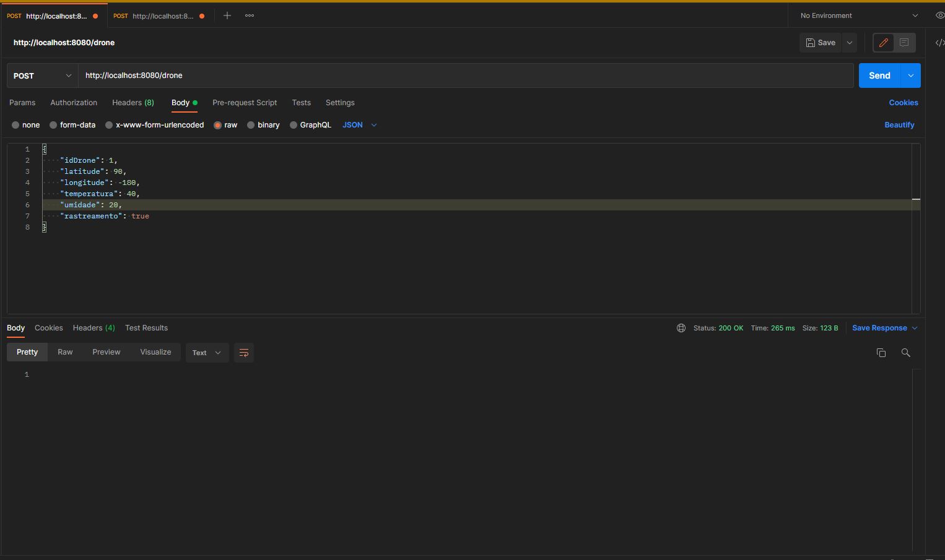945x560 pixels.
Task: Save the request with Save button
Action: click(x=821, y=43)
